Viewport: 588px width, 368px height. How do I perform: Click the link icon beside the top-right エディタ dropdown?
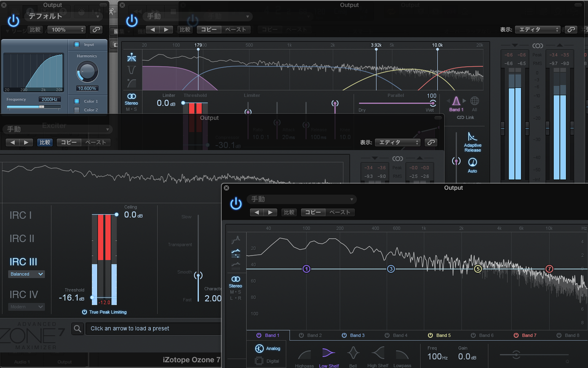571,29
